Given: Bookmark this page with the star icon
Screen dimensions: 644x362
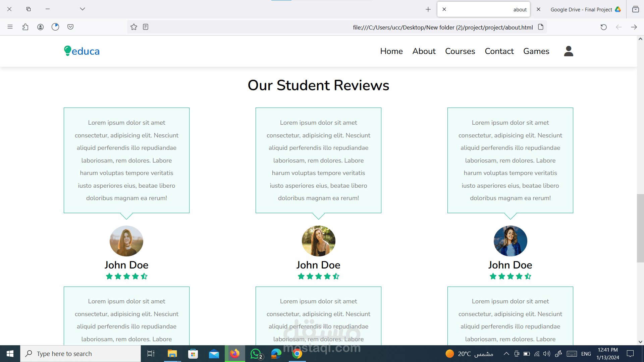Looking at the screenshot, I should coord(134,27).
